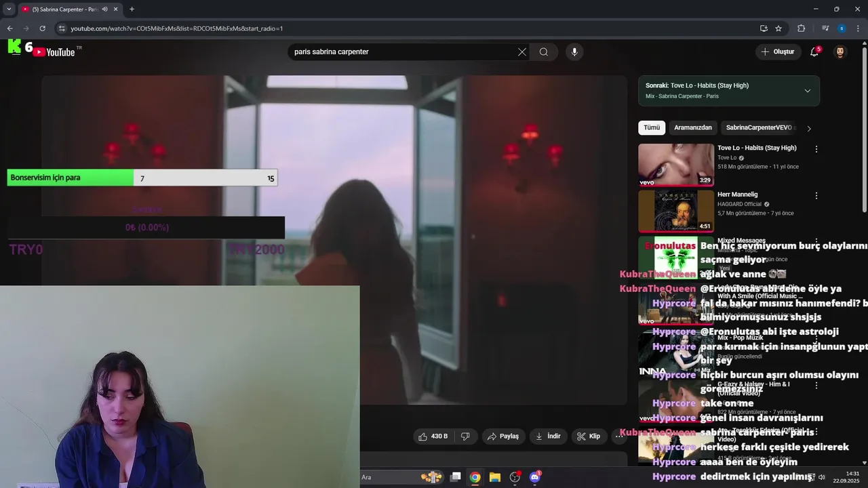Viewport: 868px width, 488px height.
Task: Start voice search with the microphone icon
Action: 574,52
